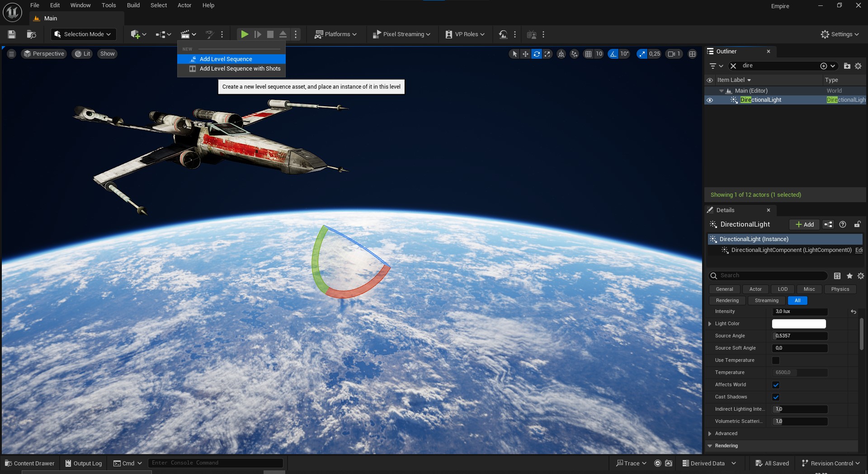This screenshot has height=474, width=868.
Task: Open the Selection Mode dropdown
Action: click(84, 34)
